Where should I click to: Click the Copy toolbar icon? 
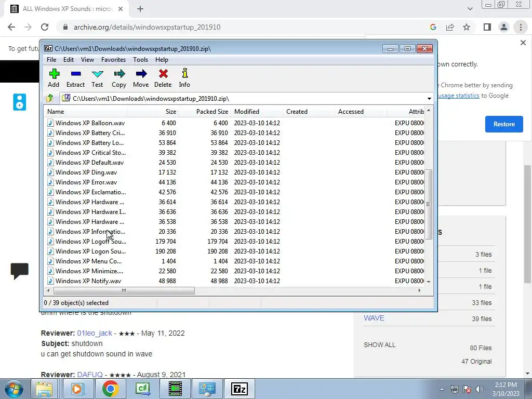pyautogui.click(x=119, y=78)
